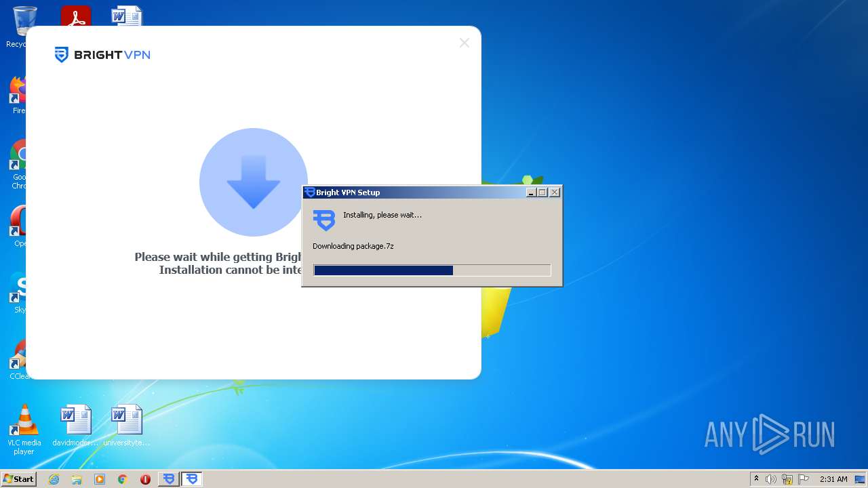Click the 'Downloading package.7z' status text
Screen dimensions: 868x488
353,246
